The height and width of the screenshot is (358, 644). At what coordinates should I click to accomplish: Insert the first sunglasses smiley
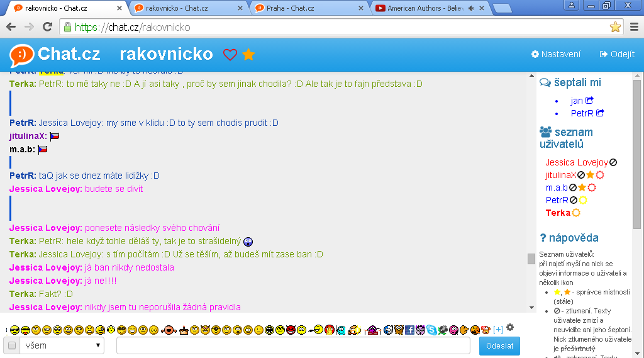pos(15,330)
